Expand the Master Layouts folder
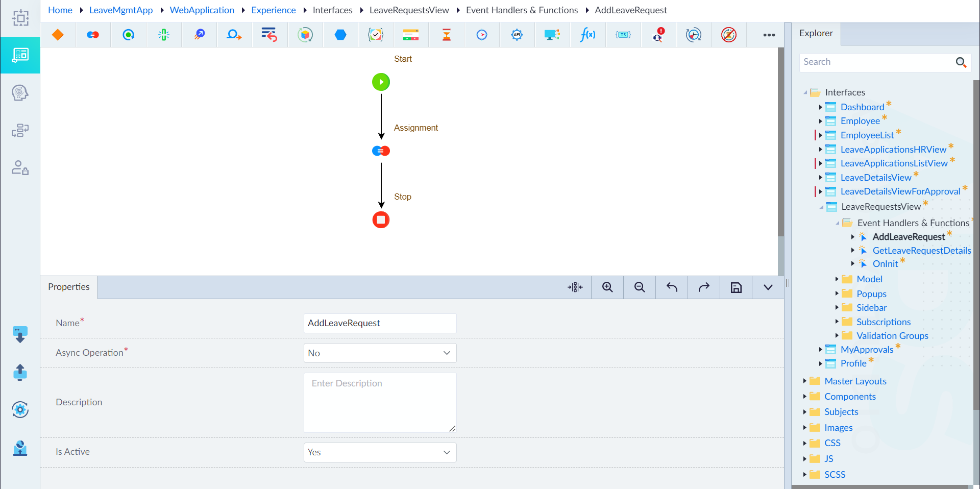980x489 pixels. [x=804, y=381]
